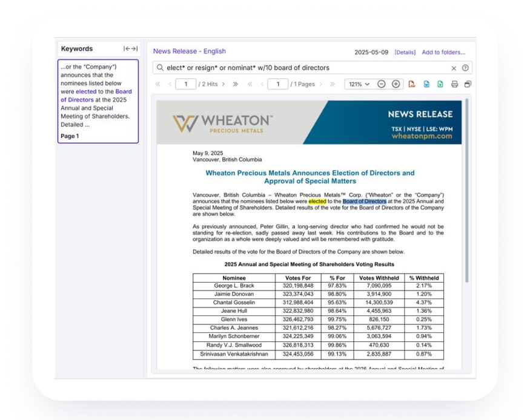Click the 'Votes Withheld' column header
The image size is (530, 420).
[379, 278]
